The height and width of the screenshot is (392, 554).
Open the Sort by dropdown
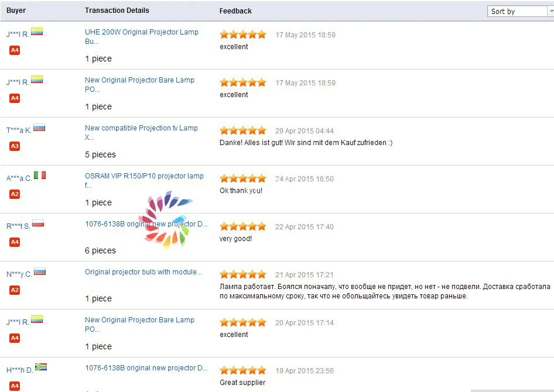(x=515, y=11)
